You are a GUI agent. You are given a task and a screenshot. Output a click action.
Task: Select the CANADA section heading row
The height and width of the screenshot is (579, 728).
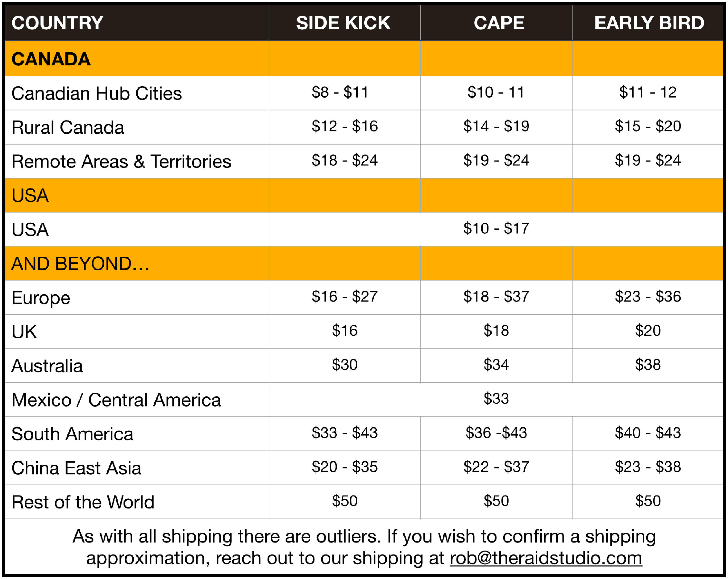(x=51, y=59)
